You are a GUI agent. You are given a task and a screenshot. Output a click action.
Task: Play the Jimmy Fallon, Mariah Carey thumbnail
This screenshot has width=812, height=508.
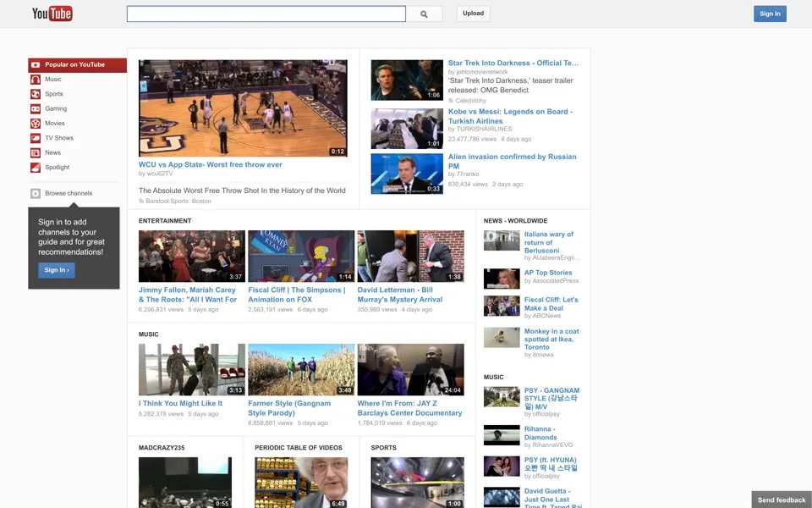click(x=192, y=256)
